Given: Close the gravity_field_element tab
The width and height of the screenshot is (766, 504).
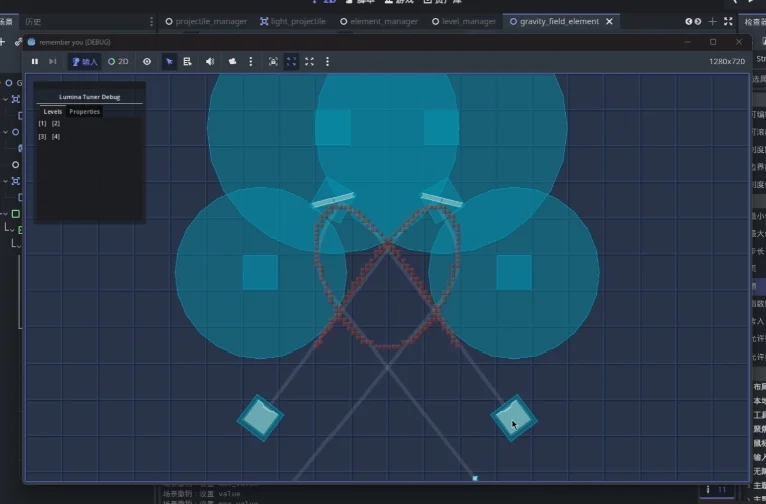Looking at the screenshot, I should 609,21.
